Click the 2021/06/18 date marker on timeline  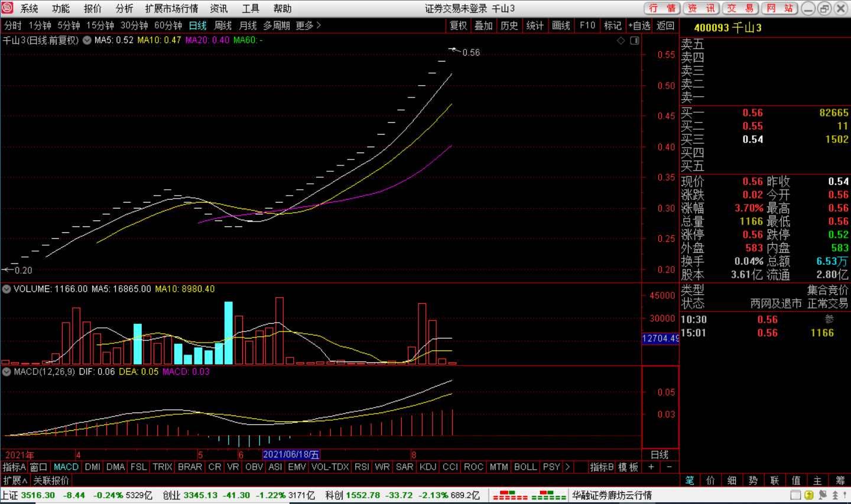tap(291, 454)
